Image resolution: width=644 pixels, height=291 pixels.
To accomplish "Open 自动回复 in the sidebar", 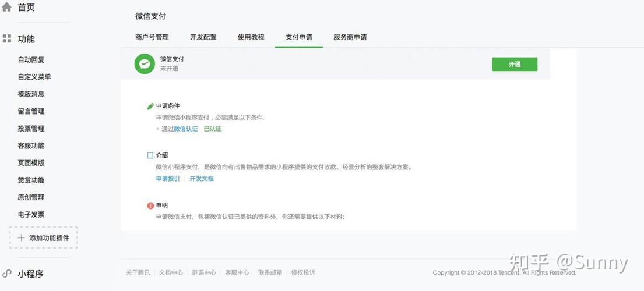I will (31, 60).
